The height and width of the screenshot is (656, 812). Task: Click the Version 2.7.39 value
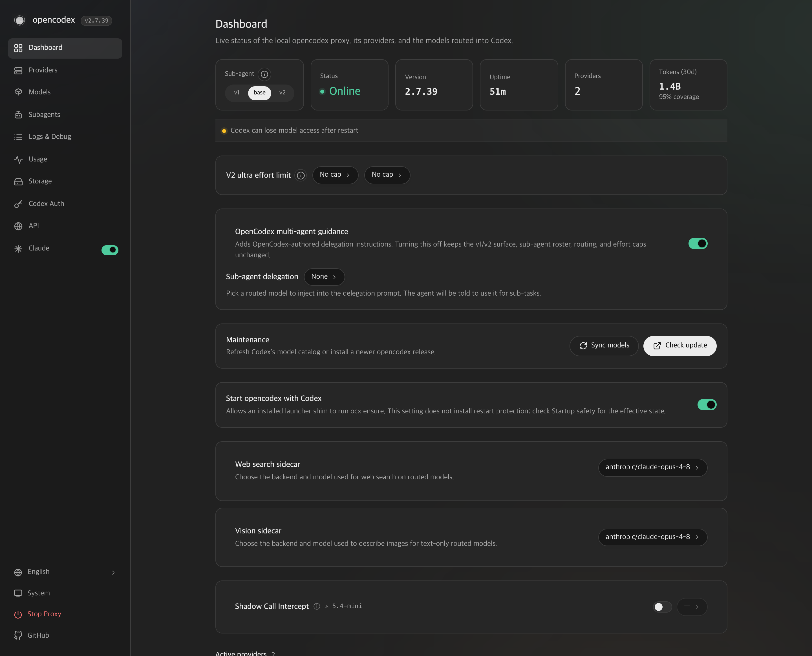point(421,92)
